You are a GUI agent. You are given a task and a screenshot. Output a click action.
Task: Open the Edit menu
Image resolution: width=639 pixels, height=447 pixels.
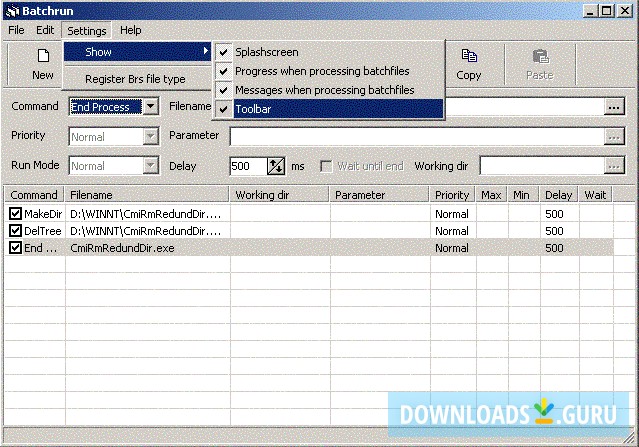(x=45, y=31)
